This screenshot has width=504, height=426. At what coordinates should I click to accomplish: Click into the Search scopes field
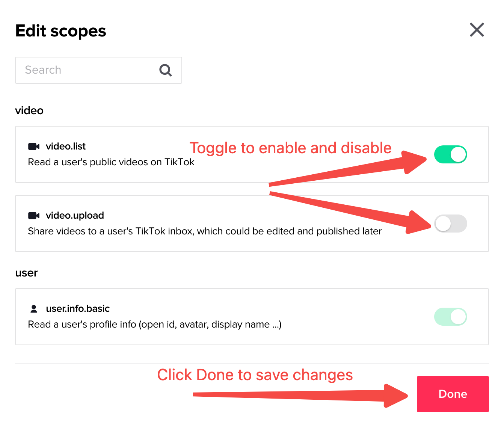pyautogui.click(x=86, y=70)
